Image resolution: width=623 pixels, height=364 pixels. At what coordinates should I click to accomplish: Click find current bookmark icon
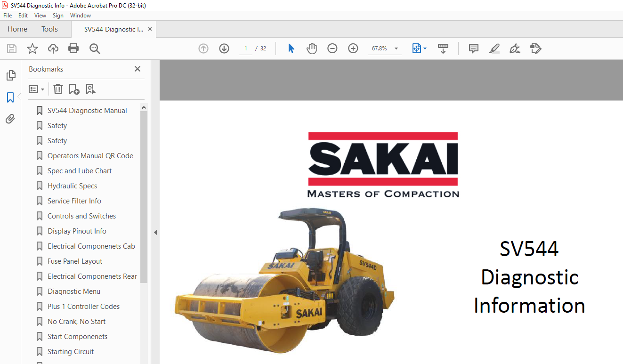[x=90, y=89]
